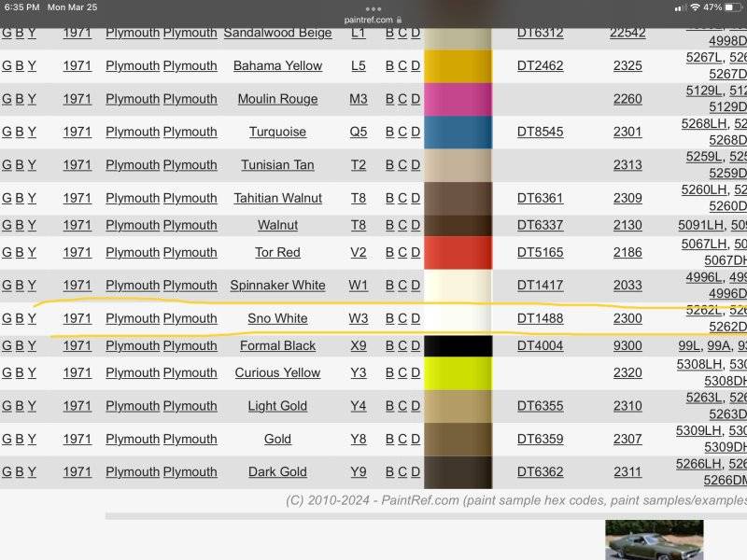Open the Sno White link
Image resolution: width=747 pixels, height=560 pixels.
[x=277, y=318]
